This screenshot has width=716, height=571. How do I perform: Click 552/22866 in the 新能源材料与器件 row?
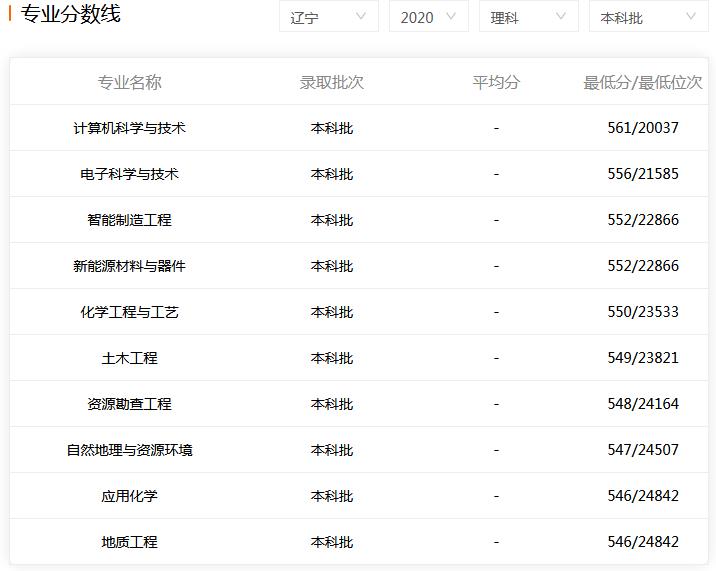643,266
